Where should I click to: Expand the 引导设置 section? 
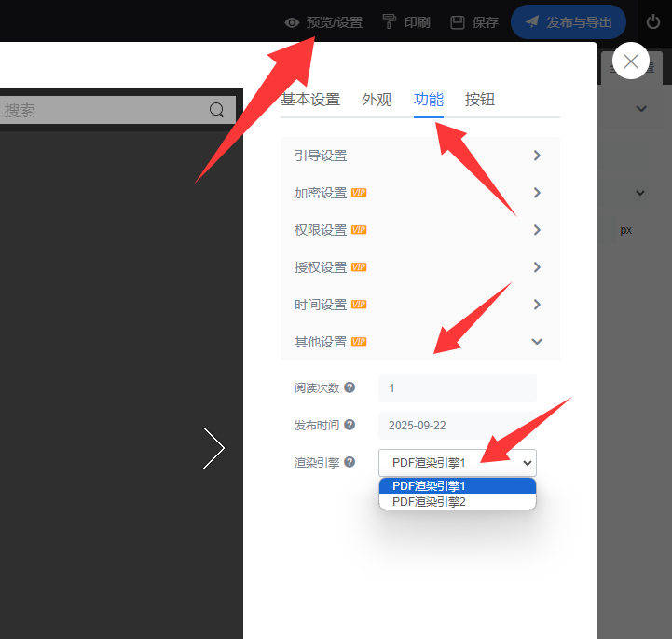419,156
